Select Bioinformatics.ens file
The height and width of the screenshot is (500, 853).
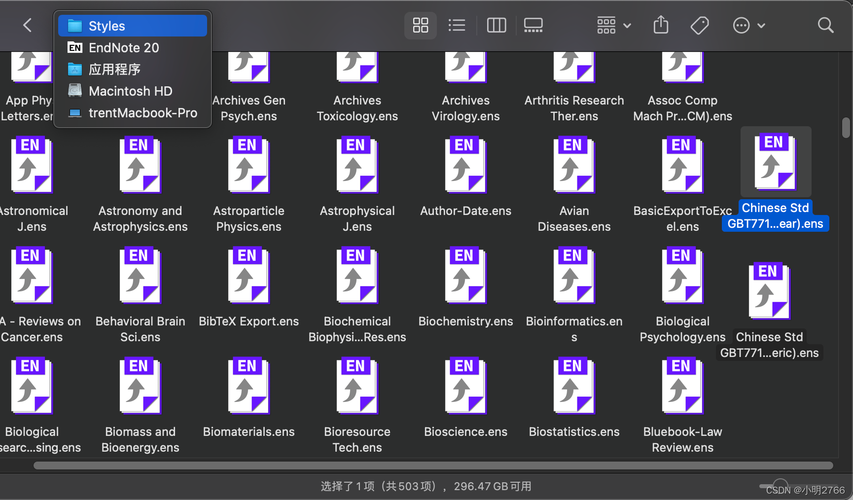pos(574,295)
